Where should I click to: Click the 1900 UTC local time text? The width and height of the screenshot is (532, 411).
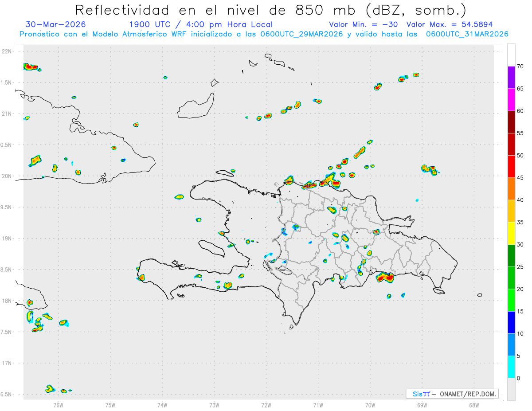(x=201, y=25)
